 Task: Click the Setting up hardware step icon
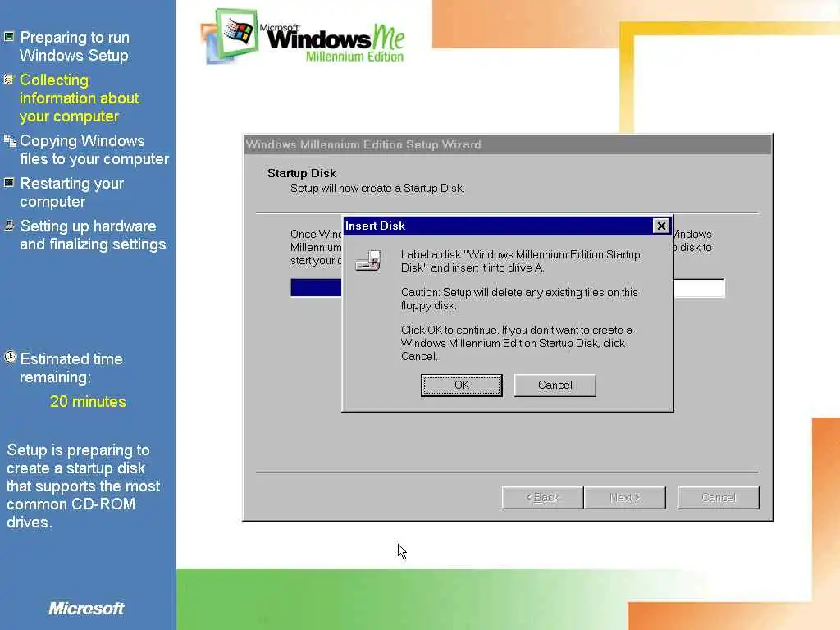(9, 226)
